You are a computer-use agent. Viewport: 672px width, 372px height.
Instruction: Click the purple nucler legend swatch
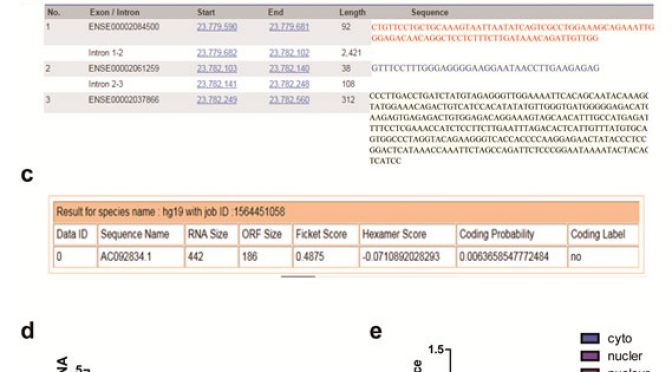590,356
